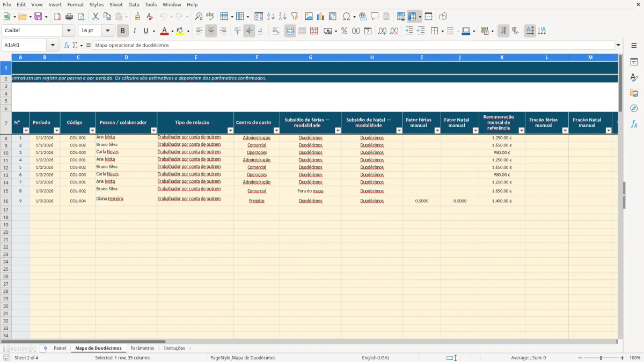Viewport: 644px width, 362px height.
Task: Open the Data menu
Action: 134,4
